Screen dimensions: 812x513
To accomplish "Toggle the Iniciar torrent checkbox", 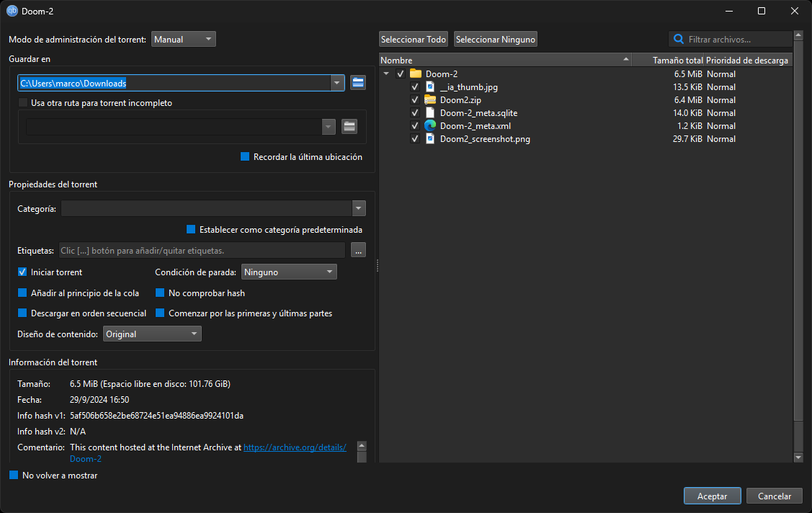I will [22, 272].
